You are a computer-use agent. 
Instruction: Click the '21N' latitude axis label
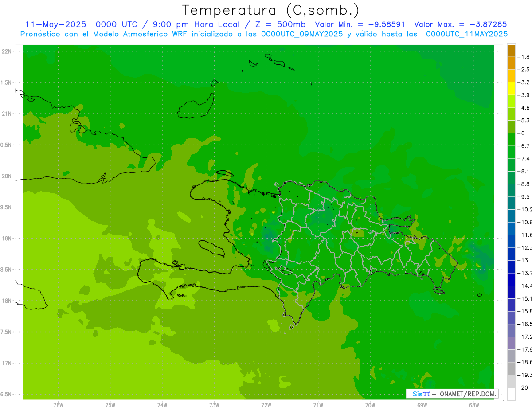[x=7, y=114]
